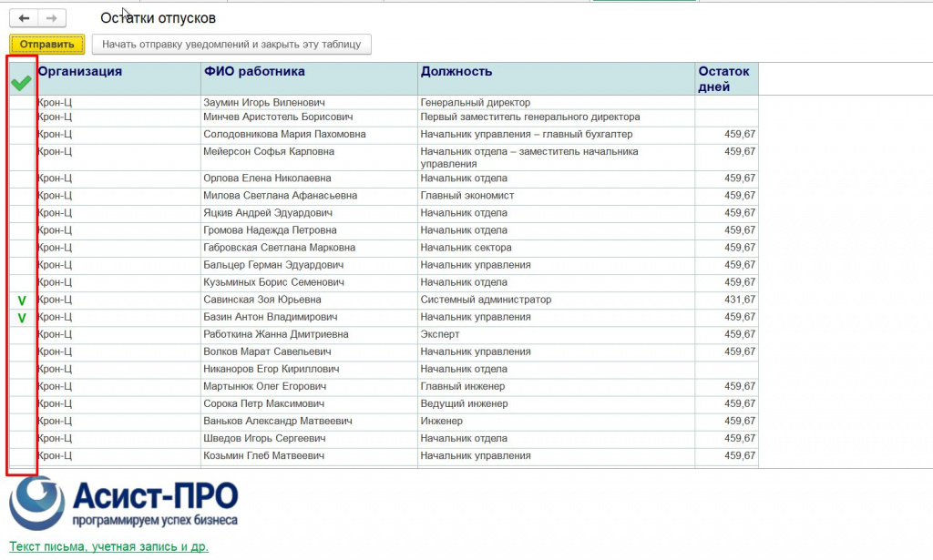
Task: Check the selection cell for Заумин Игорь Виленович
Action: (x=23, y=102)
